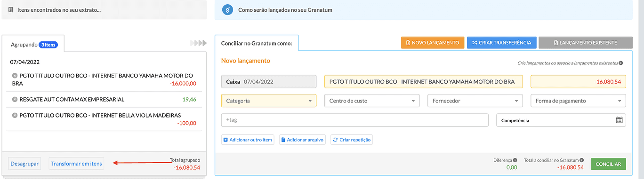Image resolution: width=644 pixels, height=179 pixels.
Task: Click the CRIAR TRANSFERÊNCIA blue button
Action: [x=501, y=43]
